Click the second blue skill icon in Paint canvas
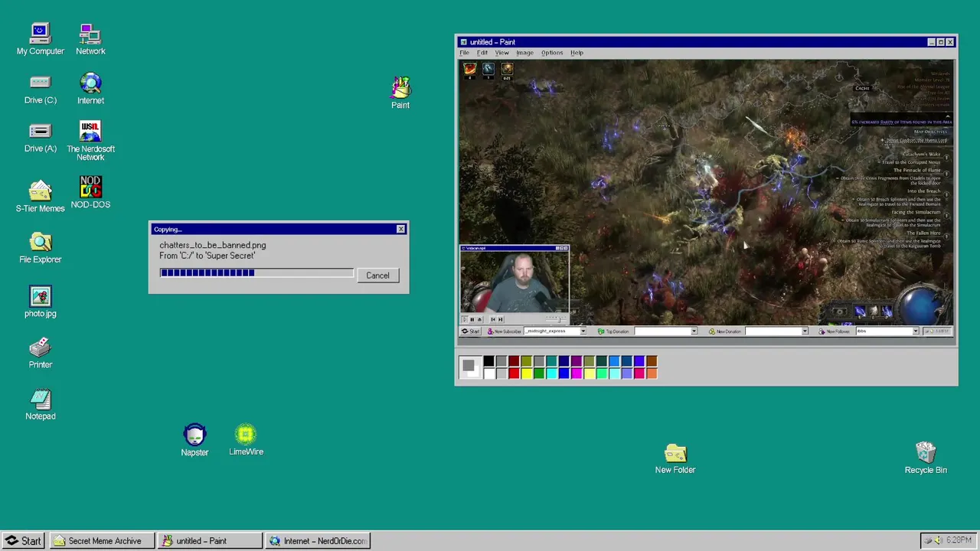 (x=488, y=69)
